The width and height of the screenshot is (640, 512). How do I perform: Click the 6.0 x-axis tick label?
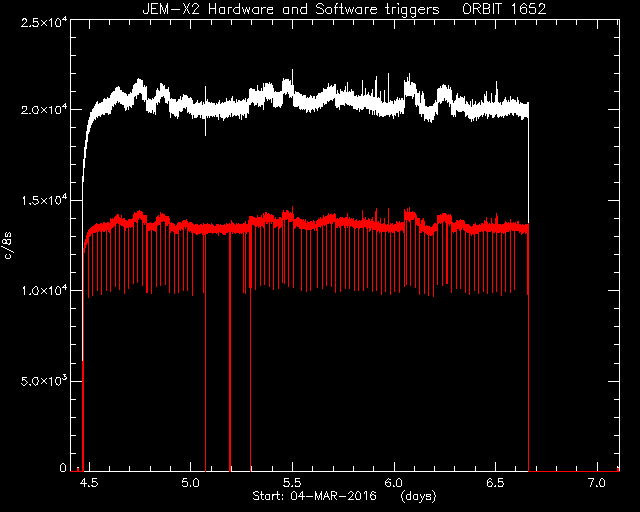click(x=394, y=483)
